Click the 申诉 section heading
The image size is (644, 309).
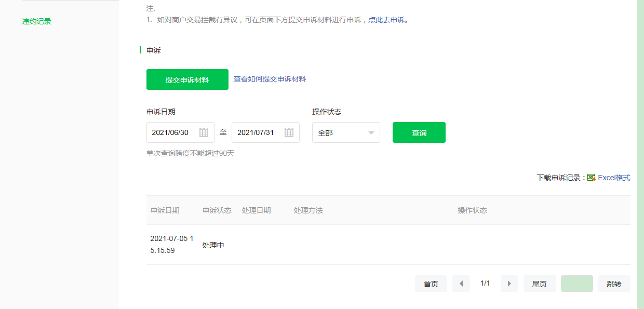[x=154, y=50]
